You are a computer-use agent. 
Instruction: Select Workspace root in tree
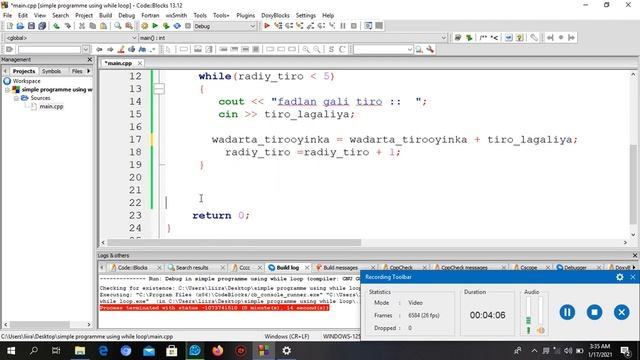[27, 81]
